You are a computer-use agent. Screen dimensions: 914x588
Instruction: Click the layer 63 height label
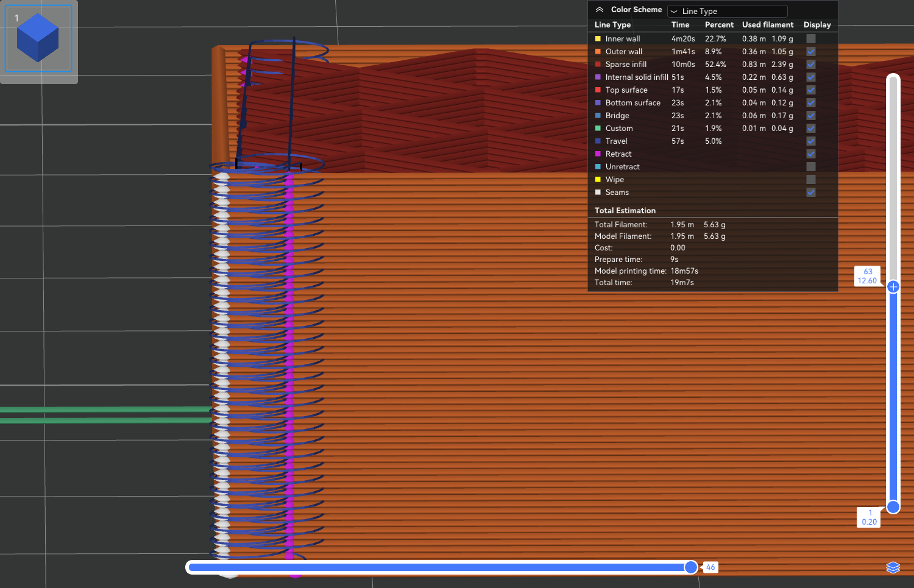pyautogui.click(x=867, y=276)
